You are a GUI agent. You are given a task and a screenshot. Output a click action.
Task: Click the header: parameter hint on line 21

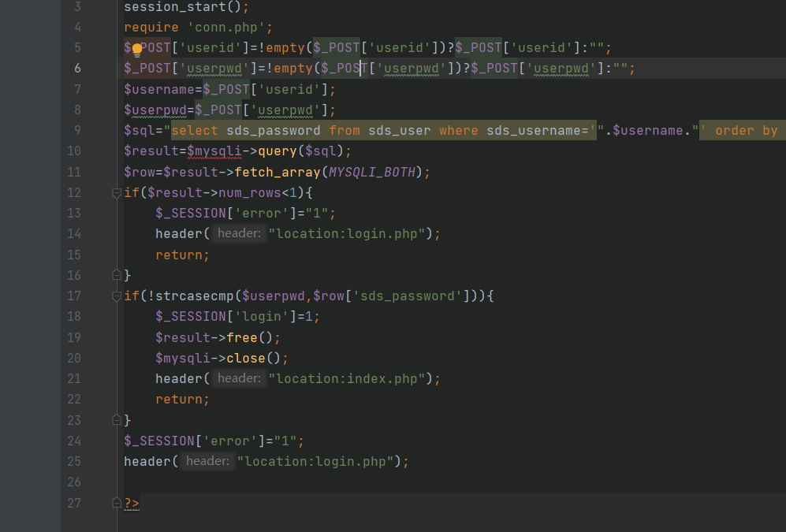pyautogui.click(x=239, y=378)
